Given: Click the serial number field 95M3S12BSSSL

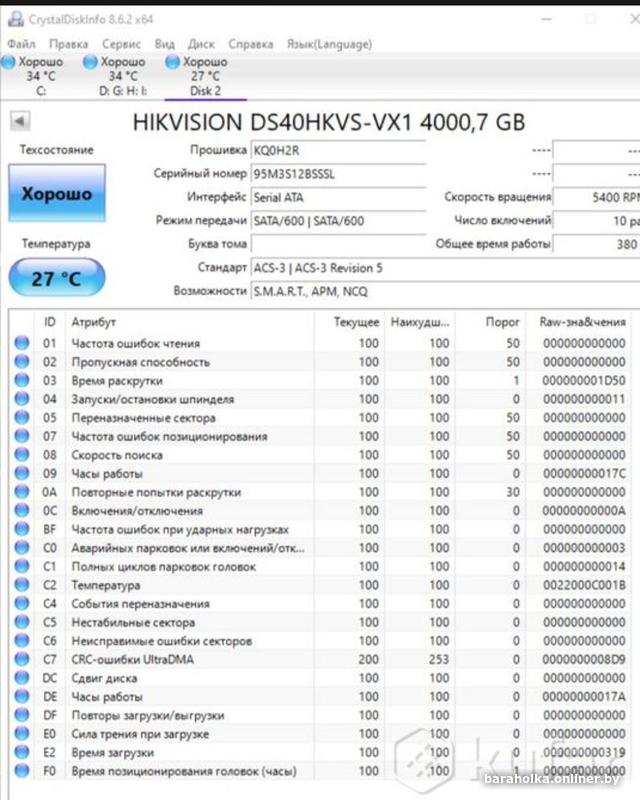Looking at the screenshot, I should click(x=338, y=174).
